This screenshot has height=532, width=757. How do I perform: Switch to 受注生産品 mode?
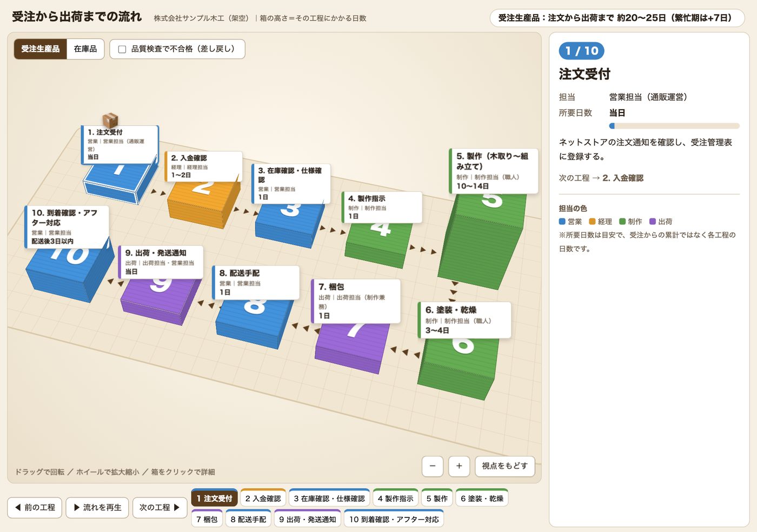click(x=41, y=49)
